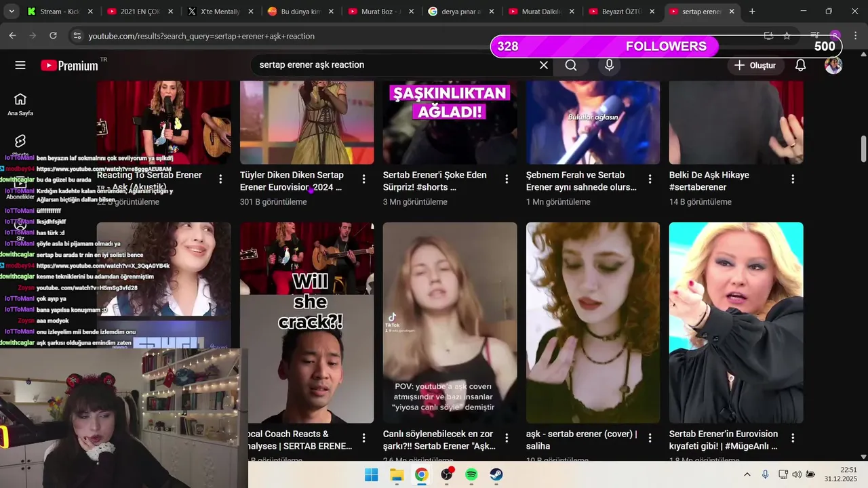Open Sertab Erener'i Şoke Eden Sürpriz title
Screen dimensions: 868x488
pos(435,181)
